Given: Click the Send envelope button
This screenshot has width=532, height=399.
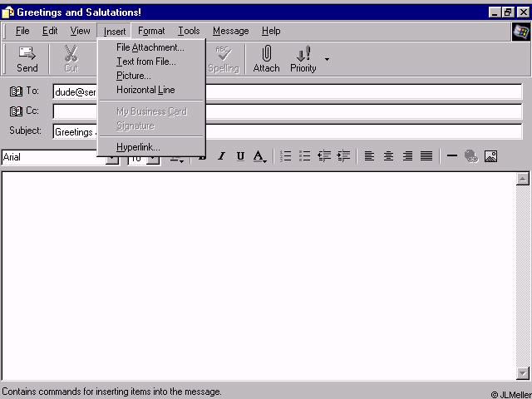Looking at the screenshot, I should coord(27,59).
